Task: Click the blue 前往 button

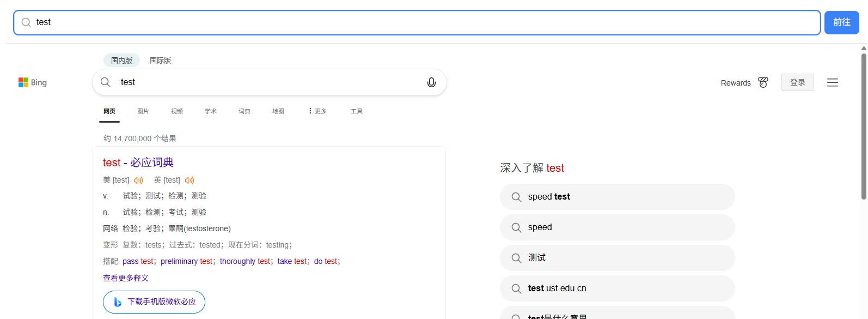Action: (841, 22)
